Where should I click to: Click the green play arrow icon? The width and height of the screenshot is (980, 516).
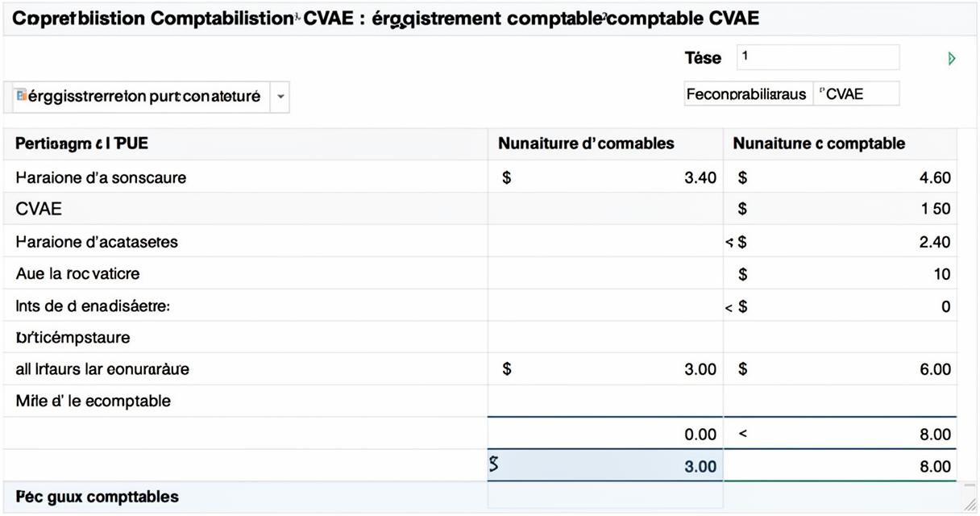click(952, 58)
